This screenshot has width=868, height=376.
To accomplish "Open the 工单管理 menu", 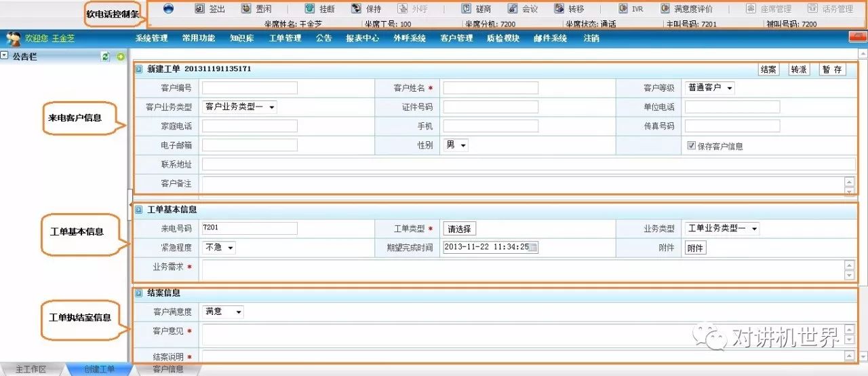I will [x=285, y=39].
